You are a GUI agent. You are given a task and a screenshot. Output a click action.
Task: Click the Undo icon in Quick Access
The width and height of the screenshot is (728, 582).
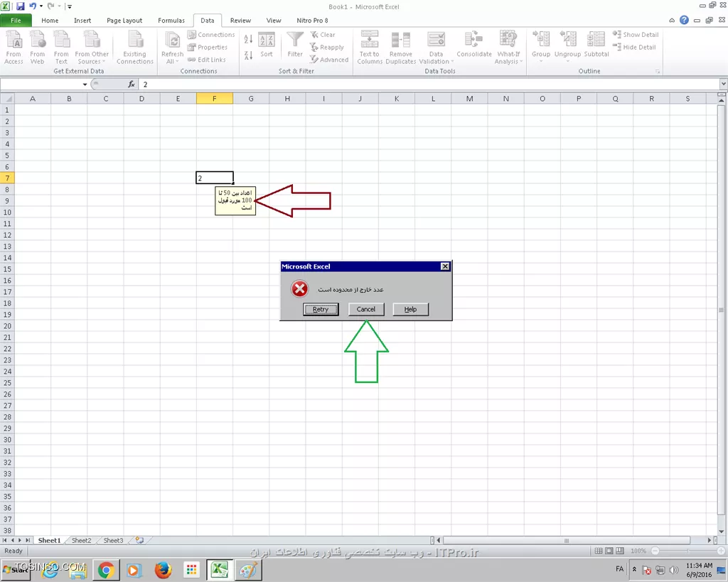33,6
